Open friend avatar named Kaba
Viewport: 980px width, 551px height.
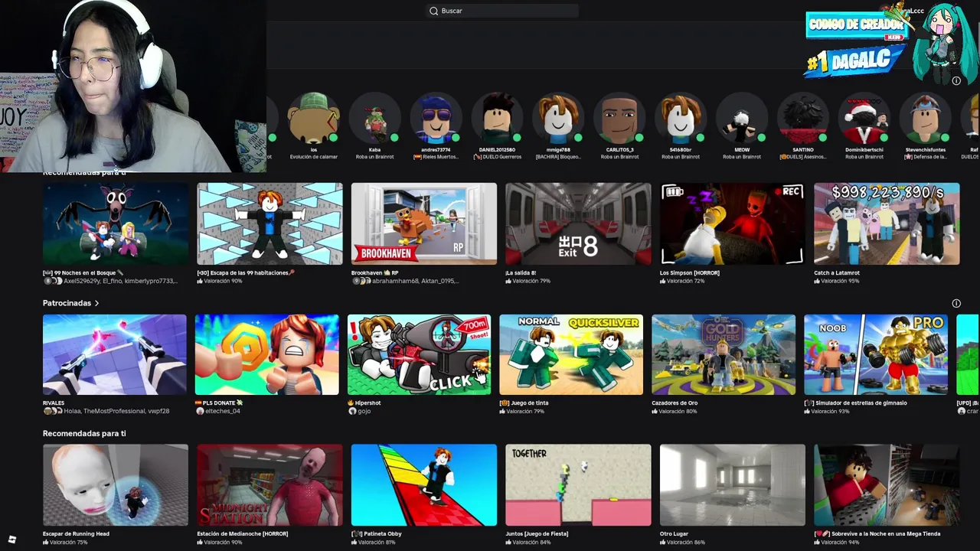point(374,119)
